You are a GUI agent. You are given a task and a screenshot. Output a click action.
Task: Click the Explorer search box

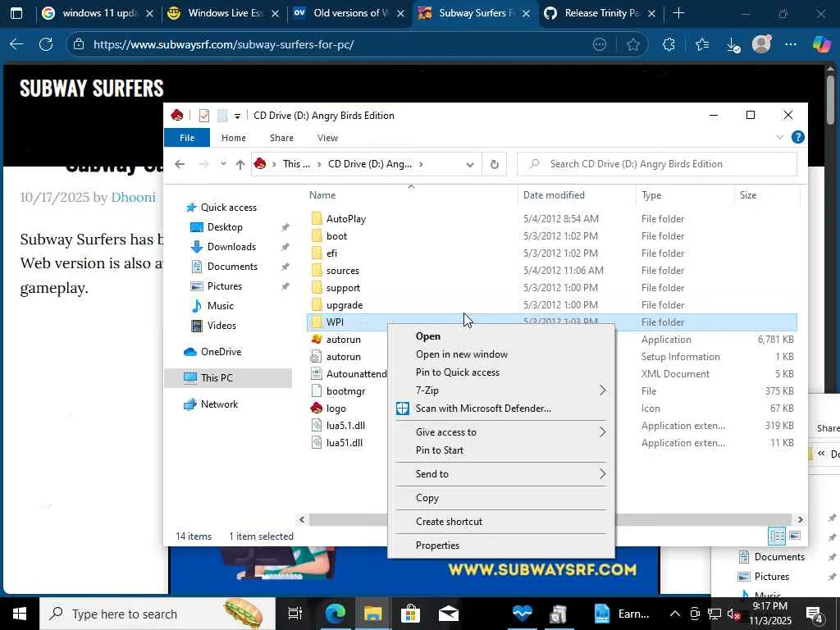click(x=657, y=164)
